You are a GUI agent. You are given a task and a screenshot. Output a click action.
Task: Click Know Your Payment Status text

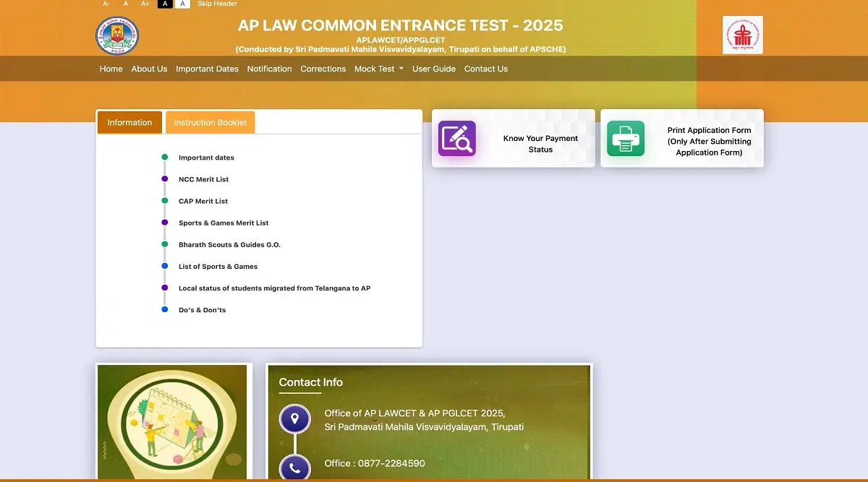pyautogui.click(x=540, y=144)
